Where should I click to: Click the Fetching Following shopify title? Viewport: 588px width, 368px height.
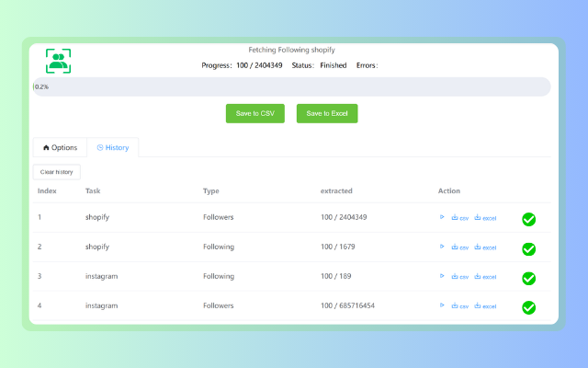292,50
